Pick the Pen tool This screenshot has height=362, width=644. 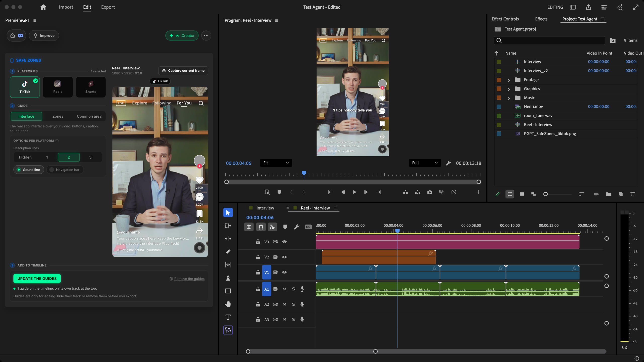pyautogui.click(x=228, y=278)
